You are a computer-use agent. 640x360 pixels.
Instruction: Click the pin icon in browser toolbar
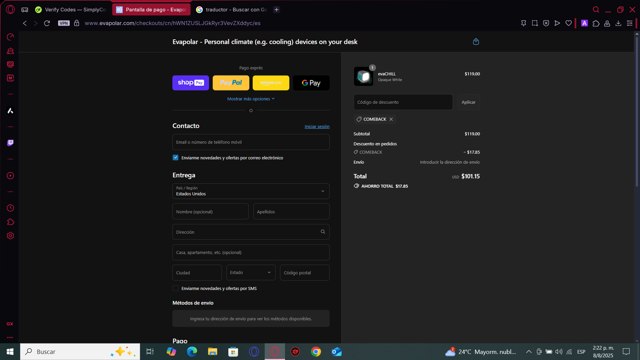pos(523,23)
